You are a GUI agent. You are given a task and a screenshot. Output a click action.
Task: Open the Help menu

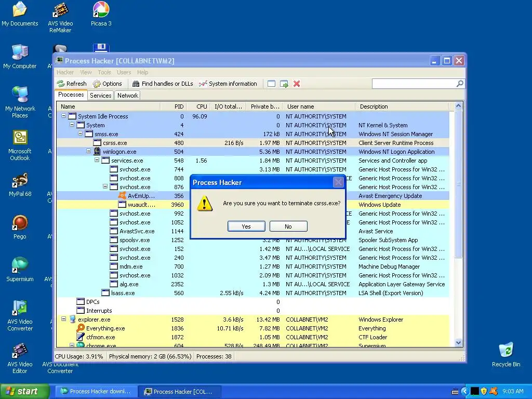click(x=142, y=72)
